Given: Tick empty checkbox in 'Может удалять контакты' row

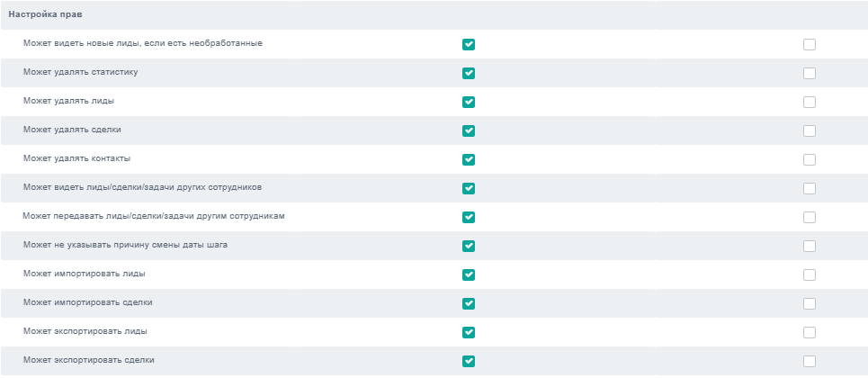Looking at the screenshot, I should point(810,159).
